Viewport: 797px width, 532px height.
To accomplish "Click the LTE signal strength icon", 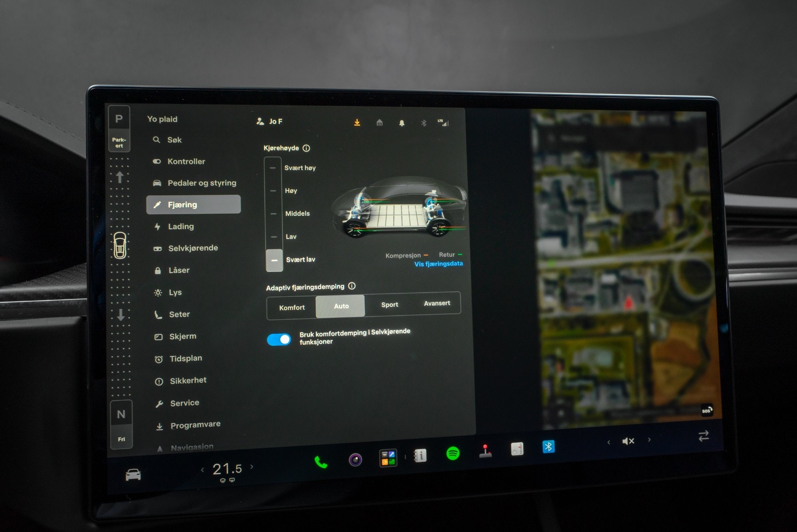I will [443, 123].
